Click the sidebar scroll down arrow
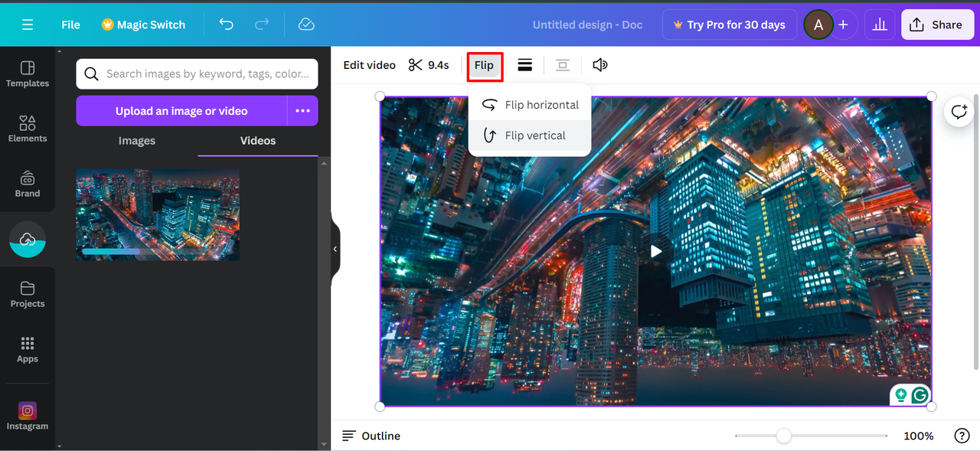Image resolution: width=980 pixels, height=451 pixels. pyautogui.click(x=58, y=446)
